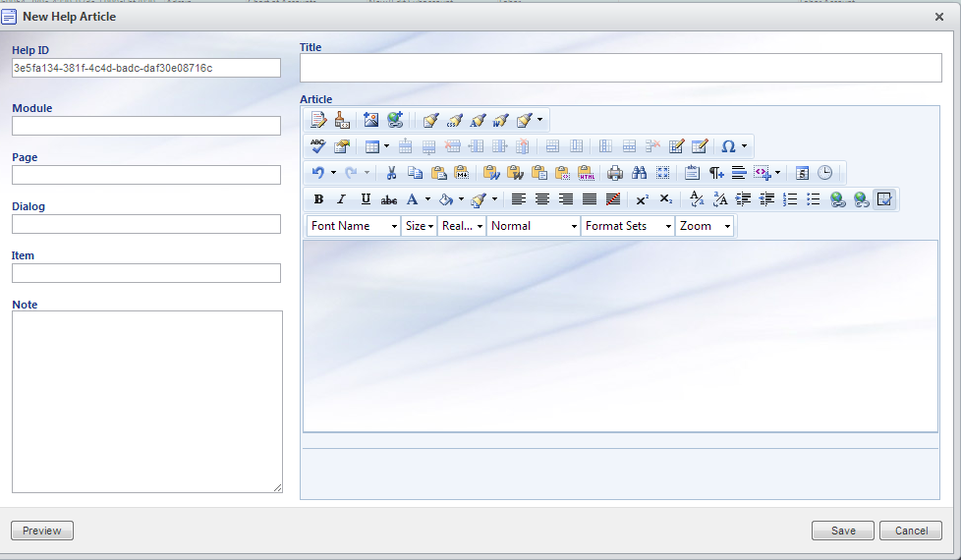Screen dimensions: 961x560
Task: Click the Save button
Action: [x=843, y=531]
